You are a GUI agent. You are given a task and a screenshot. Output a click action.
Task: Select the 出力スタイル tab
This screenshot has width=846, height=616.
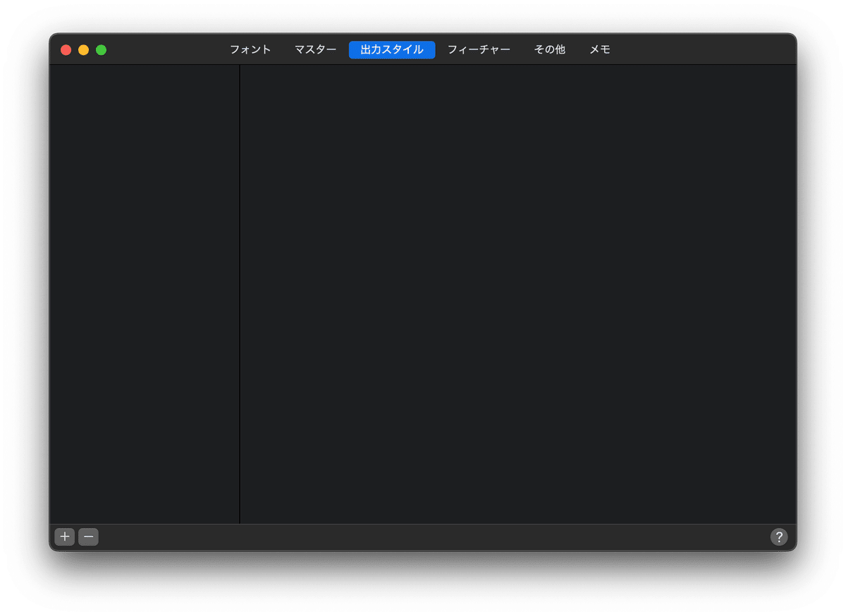click(392, 50)
